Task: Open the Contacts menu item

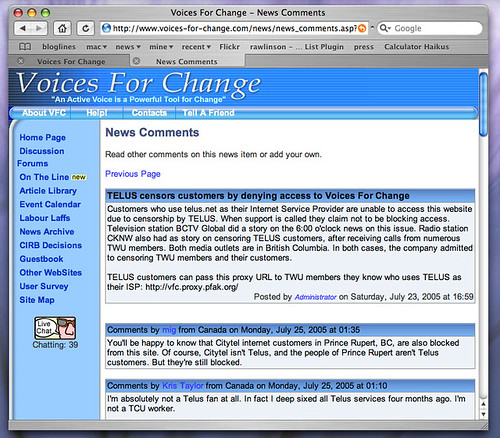Action: pos(149,113)
